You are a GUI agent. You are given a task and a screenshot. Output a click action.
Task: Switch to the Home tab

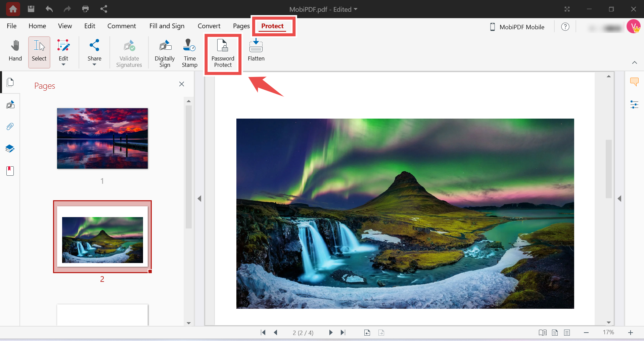(37, 26)
